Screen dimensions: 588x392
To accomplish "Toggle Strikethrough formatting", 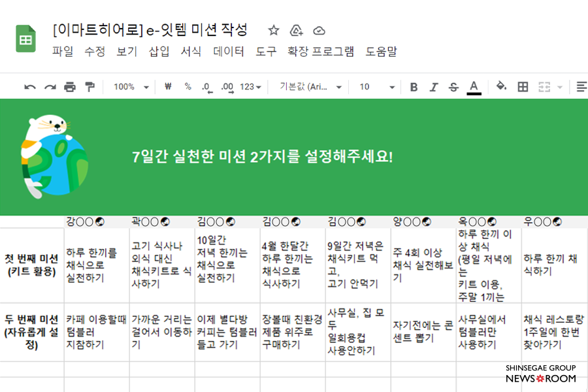I will point(453,87).
